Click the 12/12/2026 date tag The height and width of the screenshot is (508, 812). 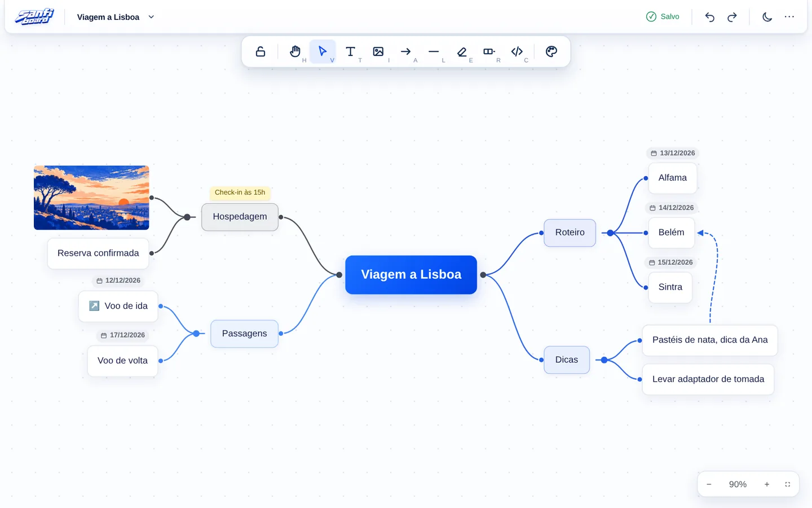pyautogui.click(x=118, y=281)
